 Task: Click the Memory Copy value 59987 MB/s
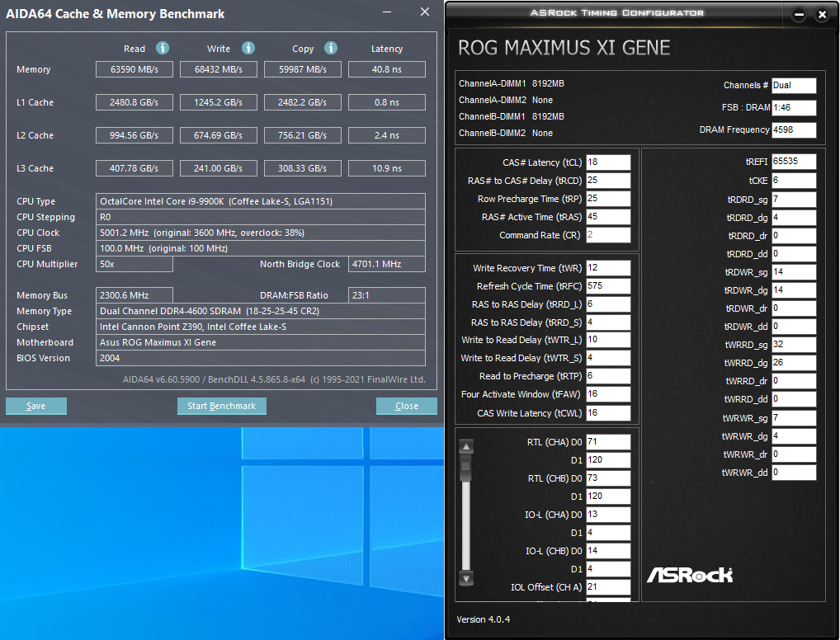click(x=303, y=69)
